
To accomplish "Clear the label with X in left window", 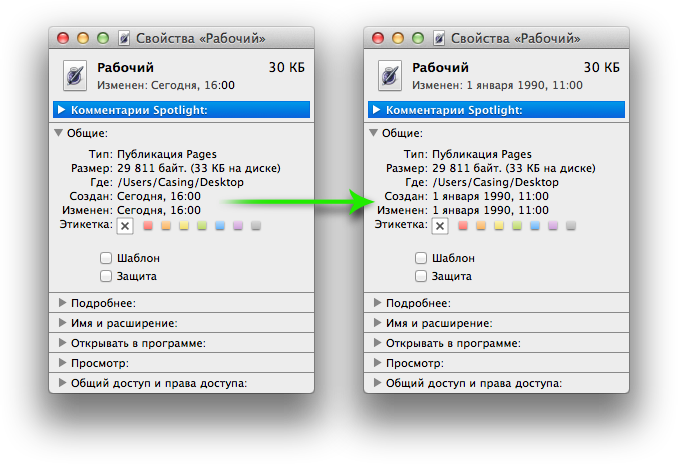I will (x=125, y=226).
